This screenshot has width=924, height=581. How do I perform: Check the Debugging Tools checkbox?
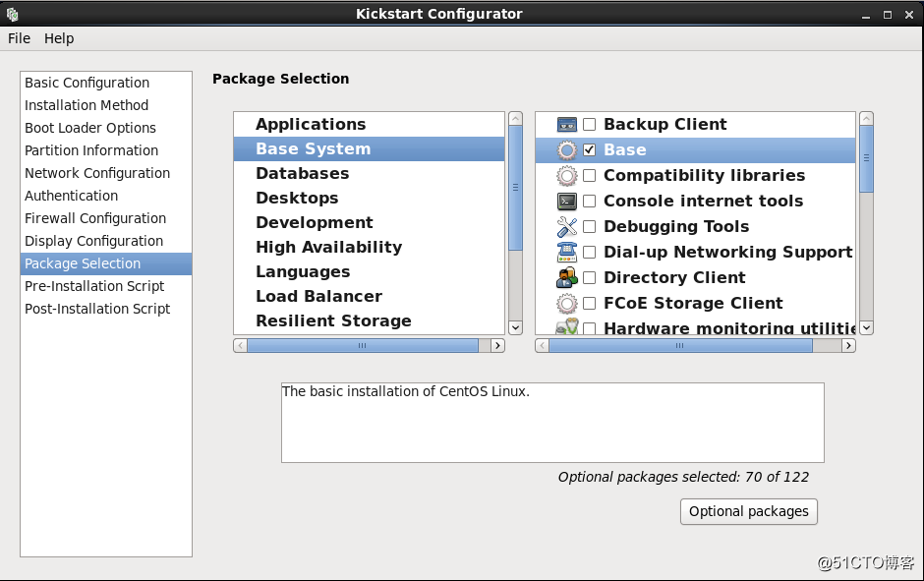click(589, 227)
